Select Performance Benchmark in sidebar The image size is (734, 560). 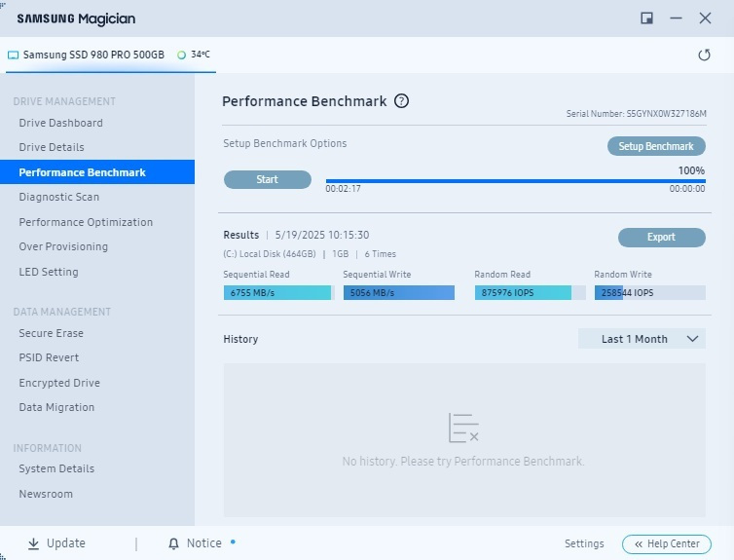coord(97,171)
